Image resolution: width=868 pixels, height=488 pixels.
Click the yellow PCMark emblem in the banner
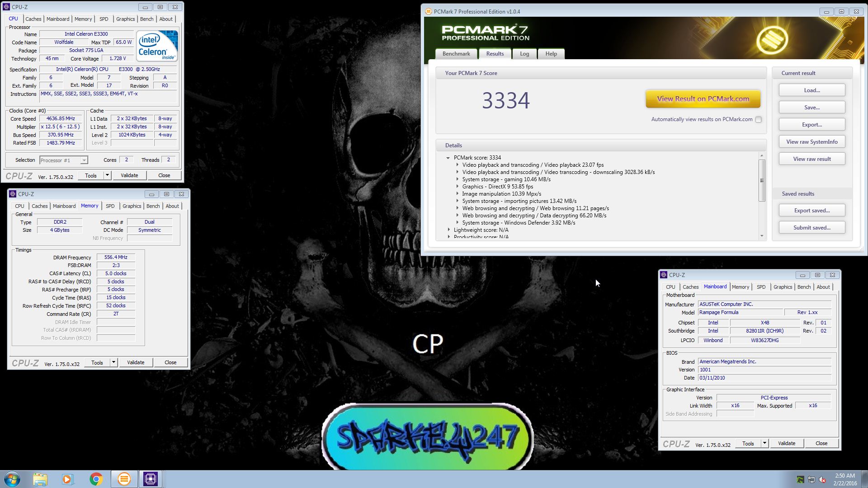pos(772,40)
